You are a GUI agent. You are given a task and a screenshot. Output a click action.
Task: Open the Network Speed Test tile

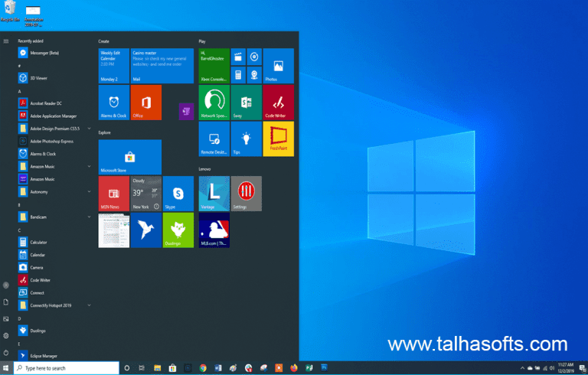[x=214, y=103]
